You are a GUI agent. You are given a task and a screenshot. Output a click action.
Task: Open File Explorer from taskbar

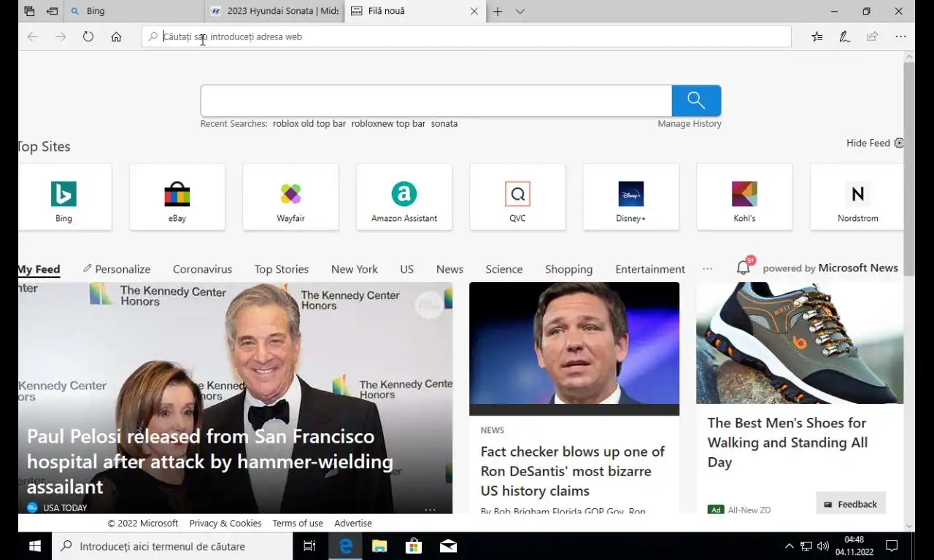pyautogui.click(x=379, y=546)
